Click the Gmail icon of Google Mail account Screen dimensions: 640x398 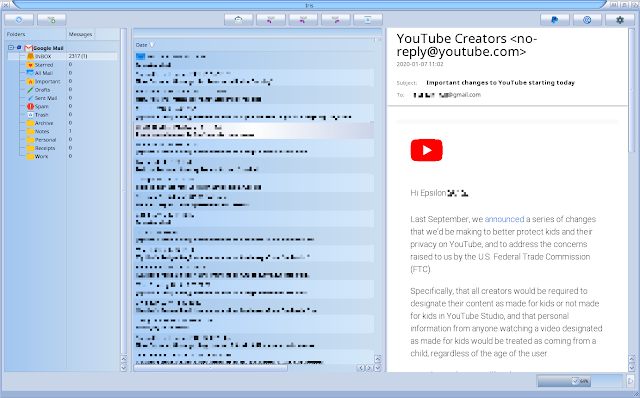point(28,48)
